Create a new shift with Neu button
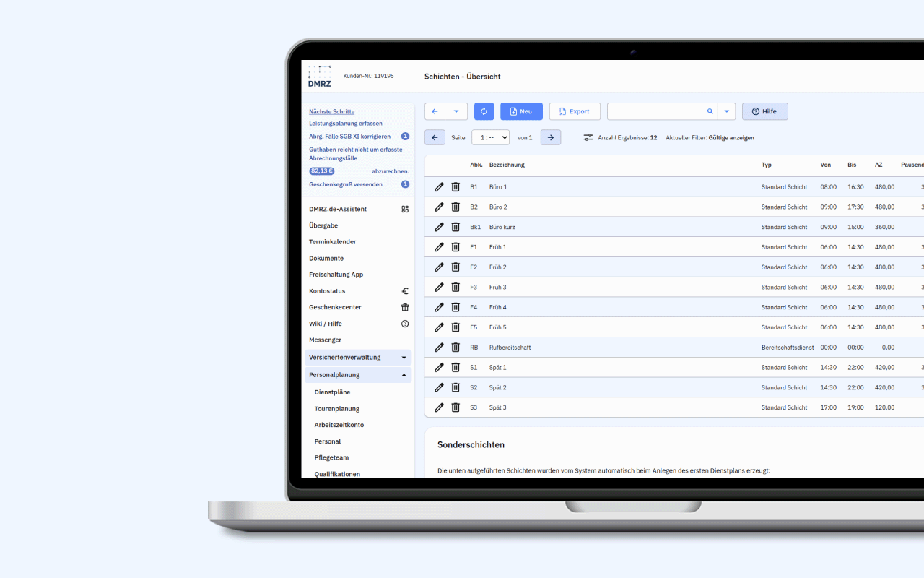This screenshot has width=924, height=578. [x=520, y=111]
